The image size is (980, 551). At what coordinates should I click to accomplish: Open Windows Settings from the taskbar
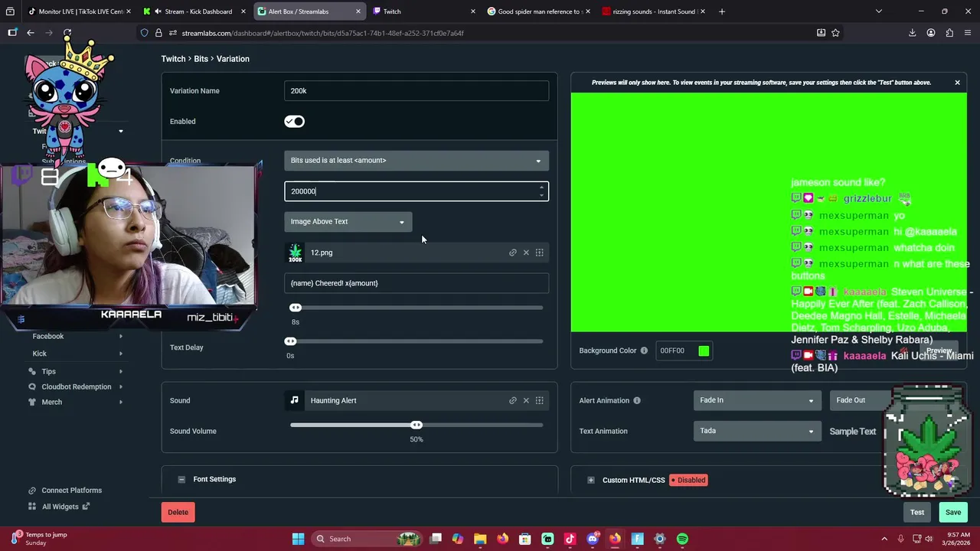660,539
